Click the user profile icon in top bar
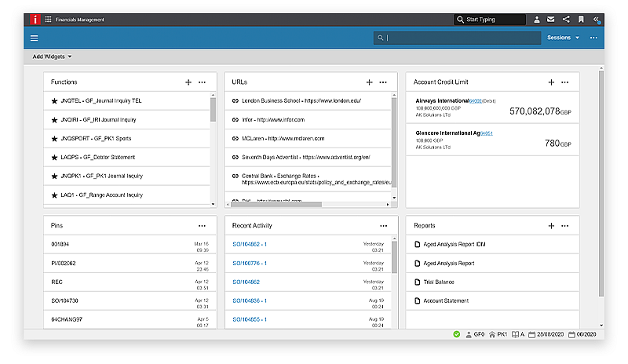Viewport: 628px width, 364px height. pyautogui.click(x=537, y=19)
